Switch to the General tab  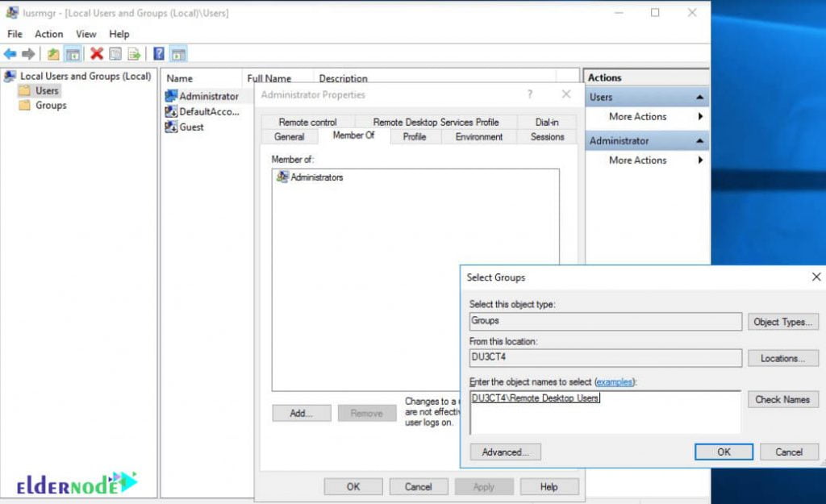[x=290, y=137]
